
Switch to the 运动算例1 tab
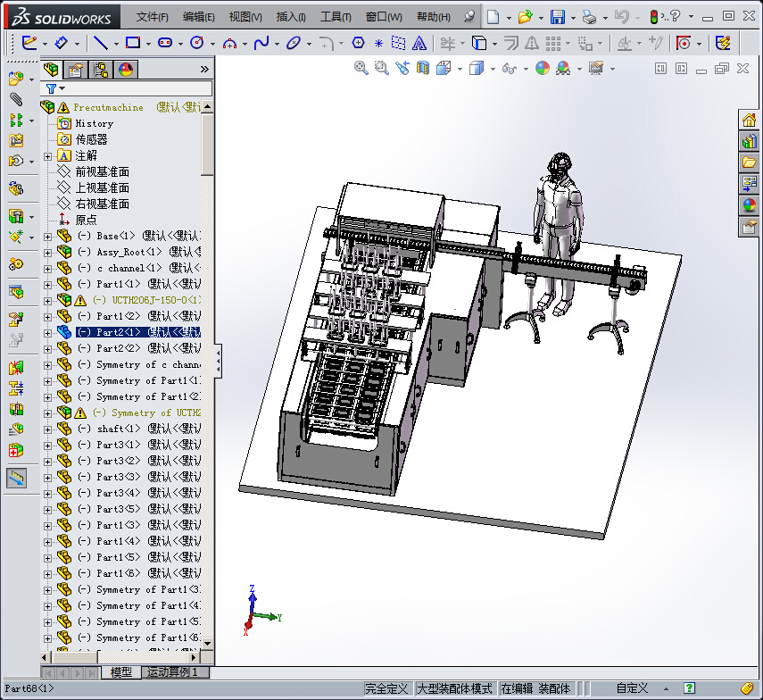[x=173, y=672]
